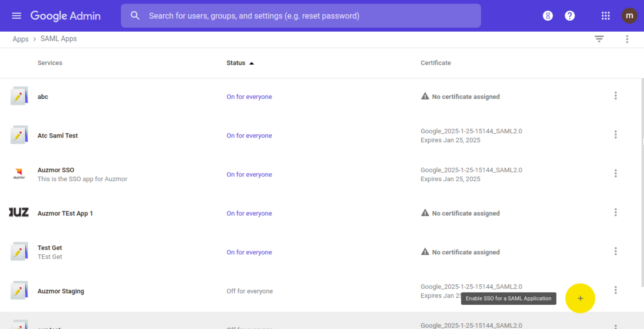Image resolution: width=644 pixels, height=329 pixels.
Task: Toggle the Status sort arrow
Action: (252, 63)
